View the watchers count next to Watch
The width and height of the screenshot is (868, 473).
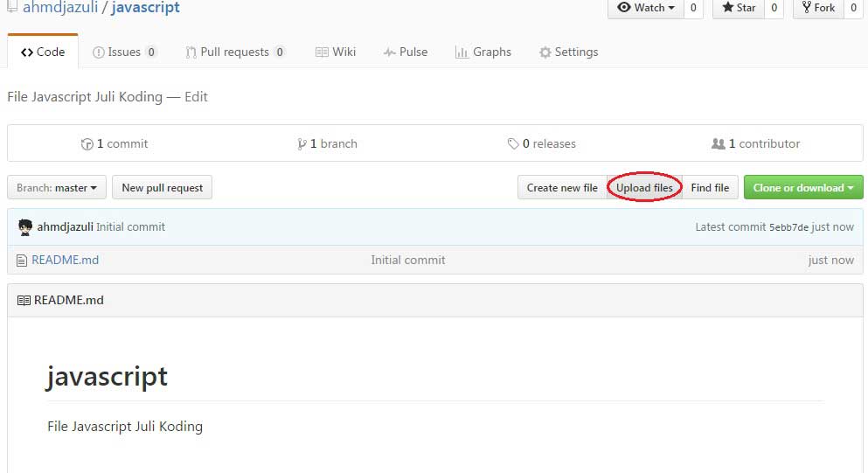pyautogui.click(x=693, y=8)
